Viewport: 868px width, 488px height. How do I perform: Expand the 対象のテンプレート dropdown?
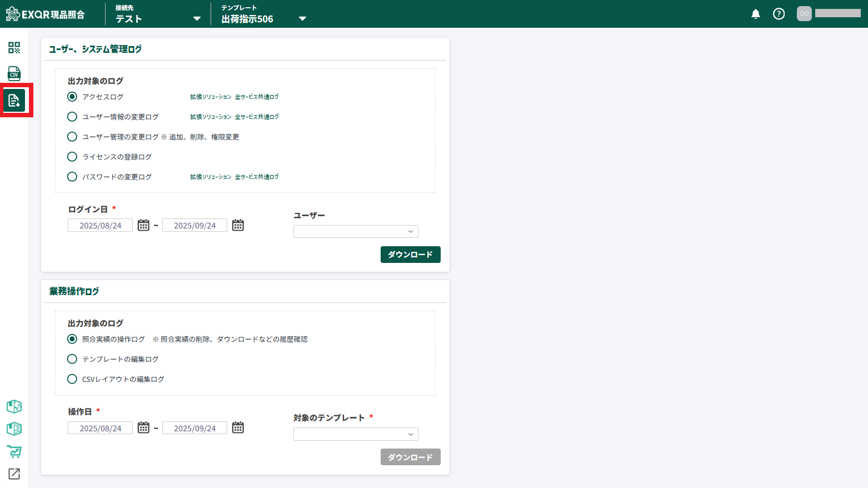click(356, 434)
